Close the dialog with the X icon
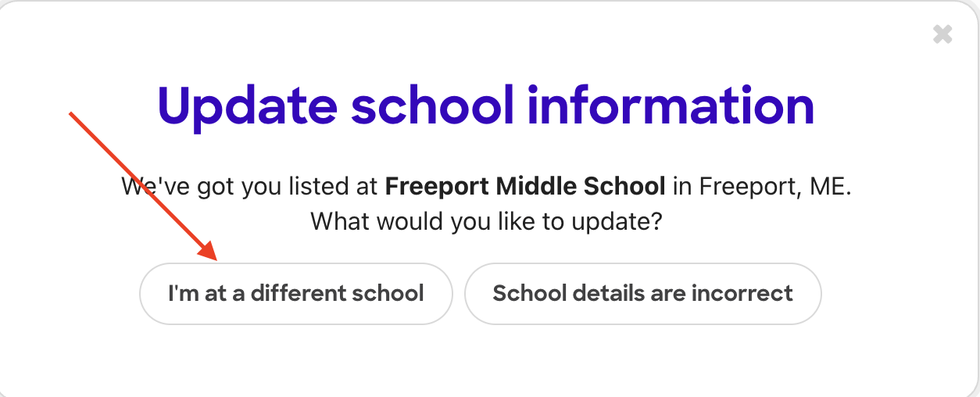Image resolution: width=980 pixels, height=397 pixels. pyautogui.click(x=942, y=34)
